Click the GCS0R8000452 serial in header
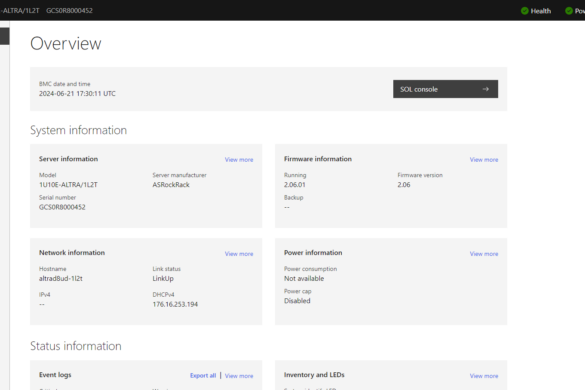Image resolution: width=585 pixels, height=390 pixels. coord(69,10)
